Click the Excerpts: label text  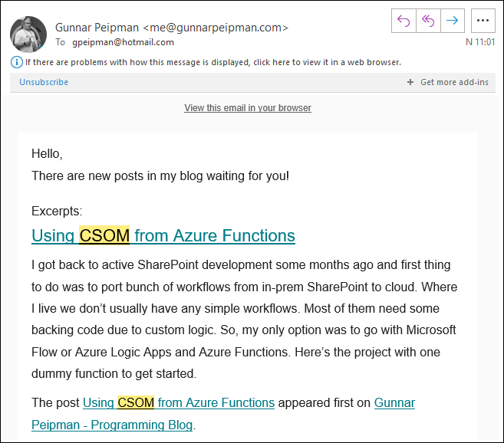[57, 212]
